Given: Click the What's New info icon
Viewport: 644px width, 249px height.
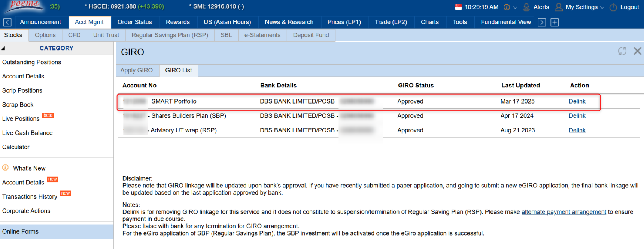Looking at the screenshot, I should 5,168.
